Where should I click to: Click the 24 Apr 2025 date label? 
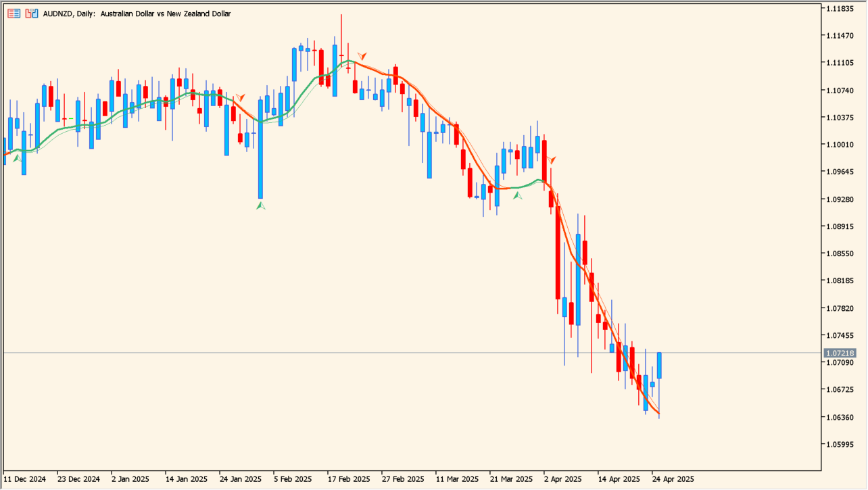click(x=673, y=479)
